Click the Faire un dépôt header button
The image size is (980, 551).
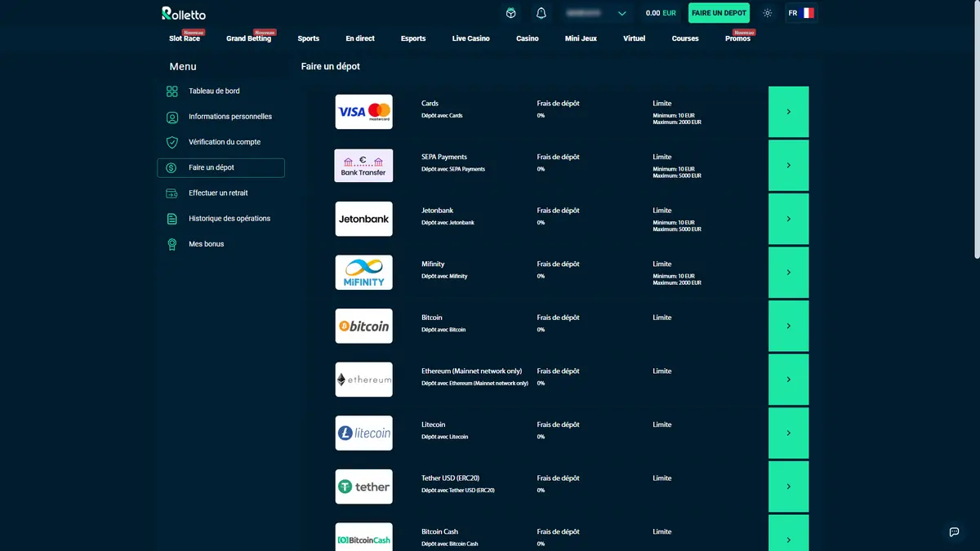(x=719, y=13)
